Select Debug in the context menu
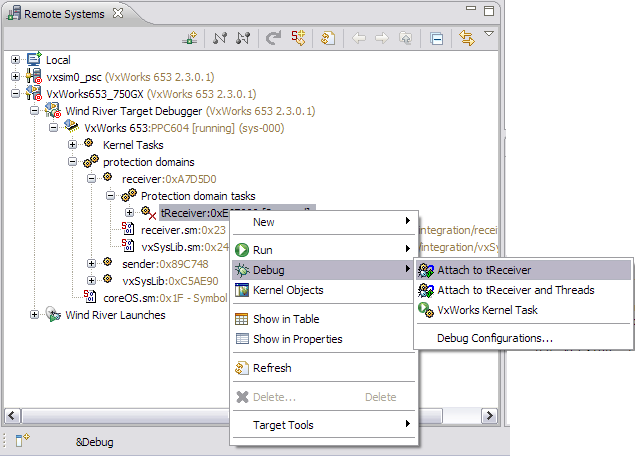 click(323, 270)
